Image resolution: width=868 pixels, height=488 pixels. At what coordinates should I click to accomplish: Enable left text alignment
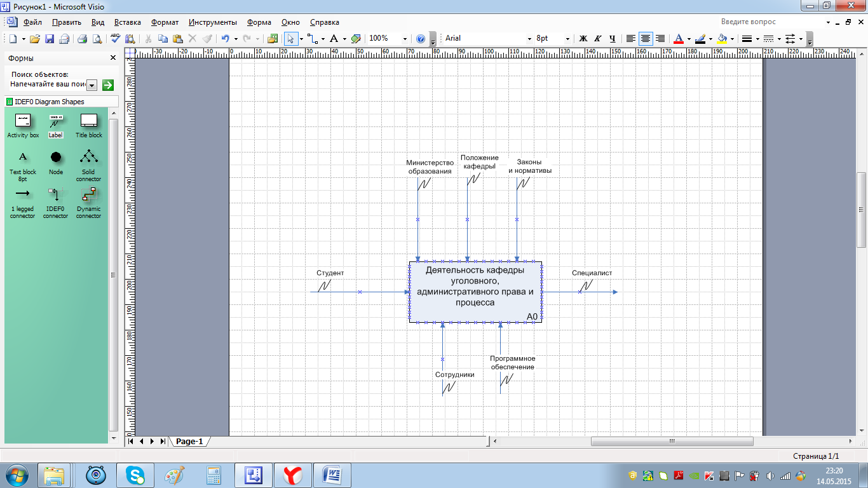[630, 39]
